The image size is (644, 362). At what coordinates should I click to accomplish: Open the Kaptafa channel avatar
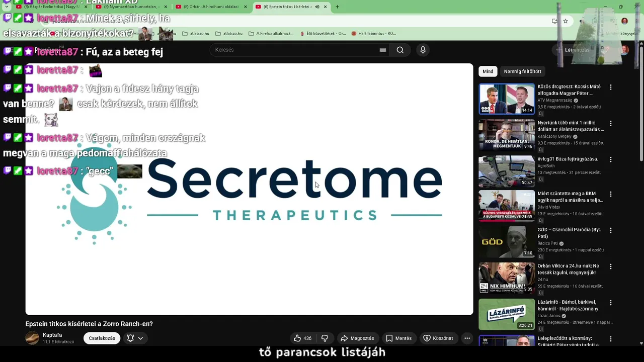[32, 338]
